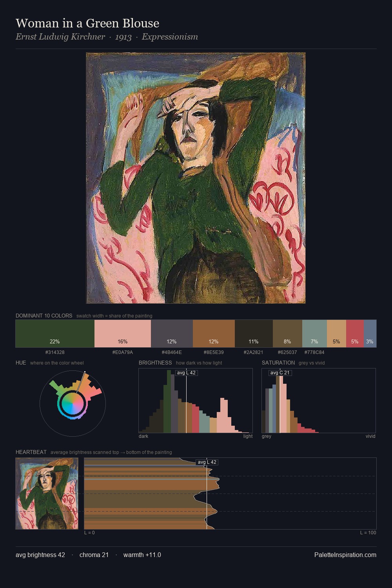392x588 pixels.
Task: Click the hex code #314328
Action: (x=55, y=352)
